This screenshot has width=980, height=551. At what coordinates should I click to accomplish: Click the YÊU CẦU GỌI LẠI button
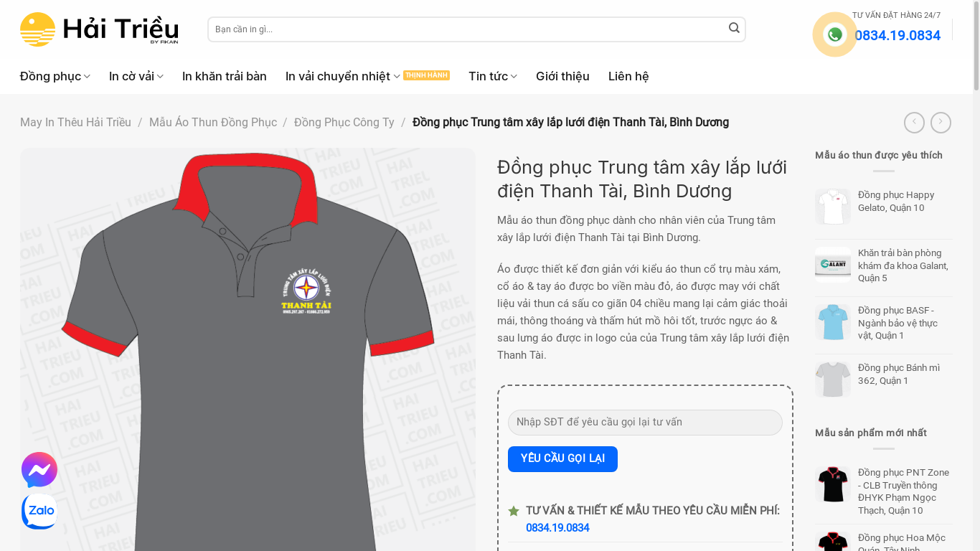click(x=562, y=459)
